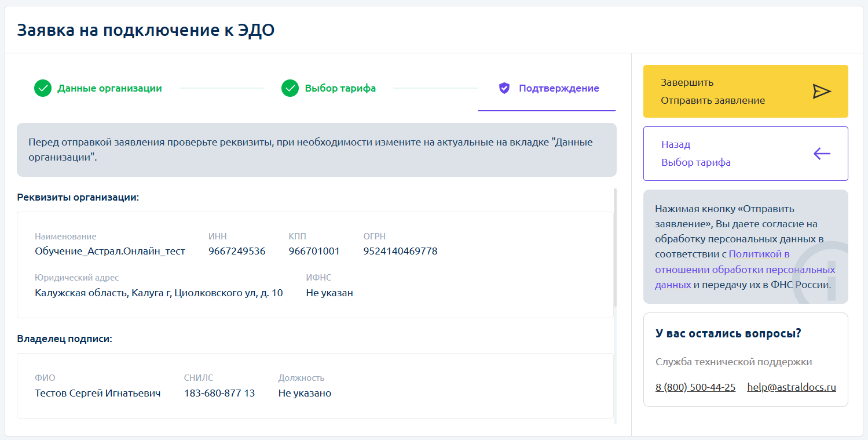
Task: Click the vertical scrollbar of requisites list
Action: pyautogui.click(x=615, y=246)
